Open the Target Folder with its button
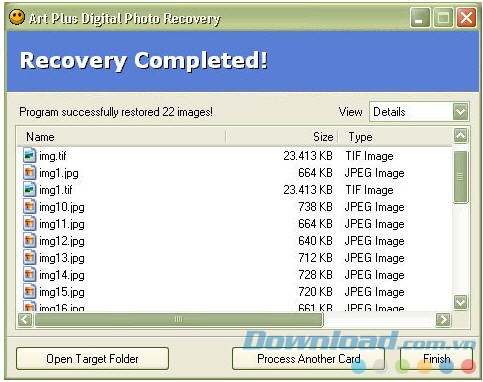 92,359
